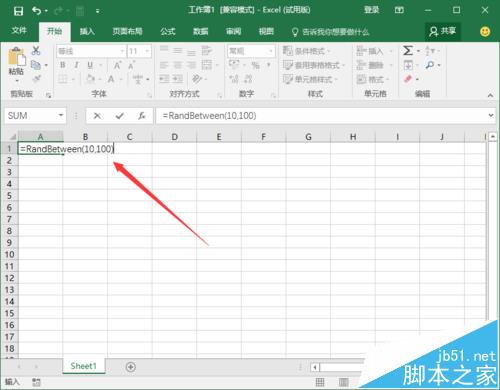Click the Insert Function fx icon
Image resolution: width=500 pixels, height=390 pixels.
[142, 116]
